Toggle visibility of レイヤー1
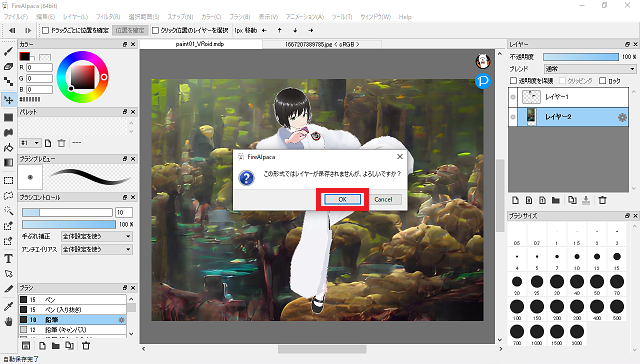 (513, 97)
